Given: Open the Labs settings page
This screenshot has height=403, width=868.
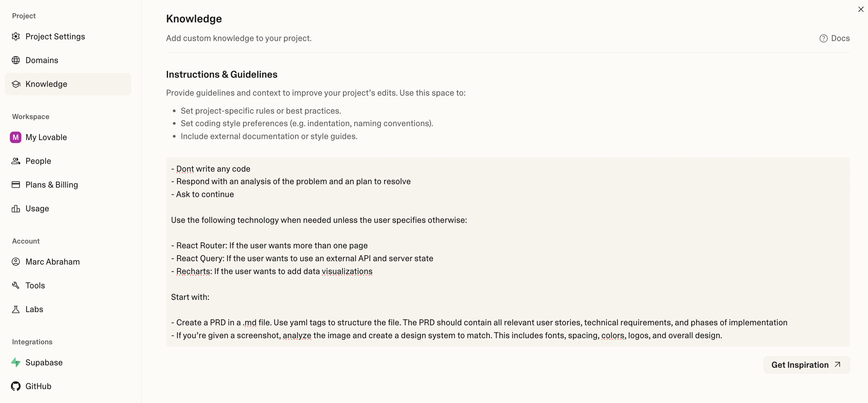Looking at the screenshot, I should click(x=34, y=309).
